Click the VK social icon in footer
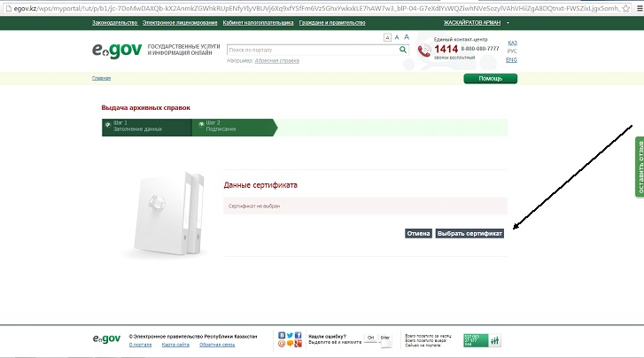The height and width of the screenshot is (358, 644). coord(282,335)
